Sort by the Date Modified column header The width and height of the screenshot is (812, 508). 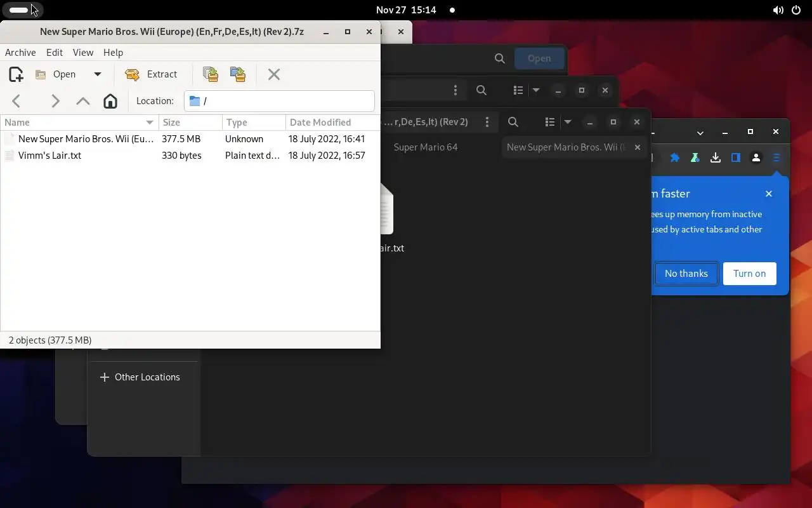coord(332,123)
